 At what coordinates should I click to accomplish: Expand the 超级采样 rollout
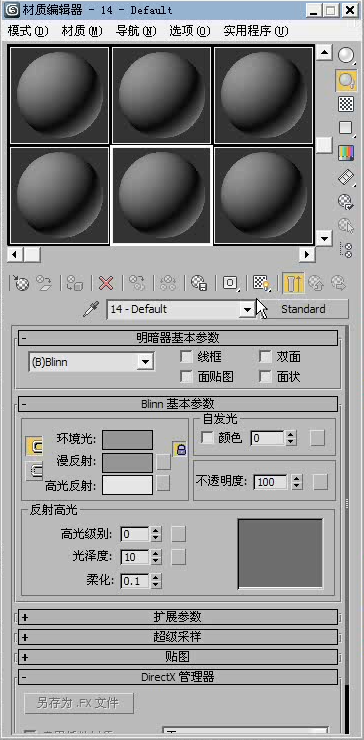tap(178, 637)
